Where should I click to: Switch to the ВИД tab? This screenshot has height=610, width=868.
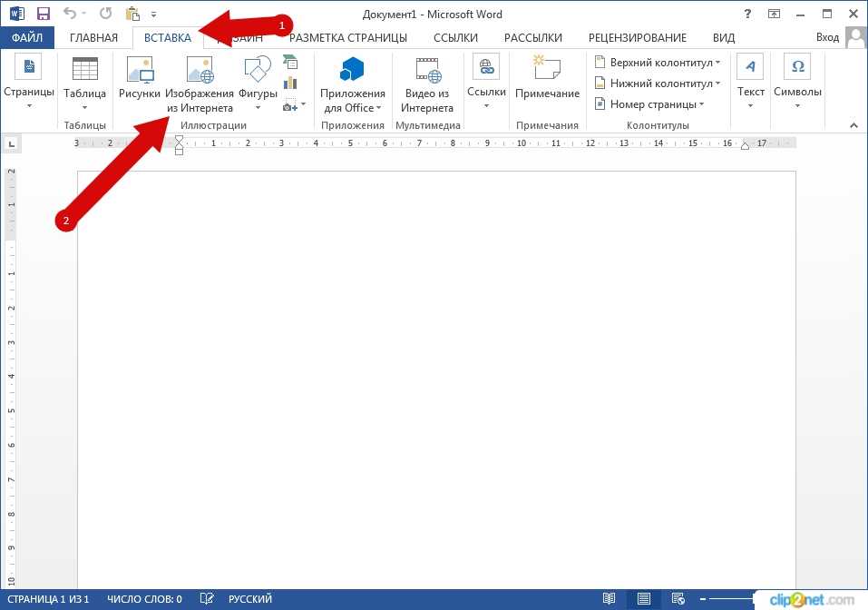724,38
